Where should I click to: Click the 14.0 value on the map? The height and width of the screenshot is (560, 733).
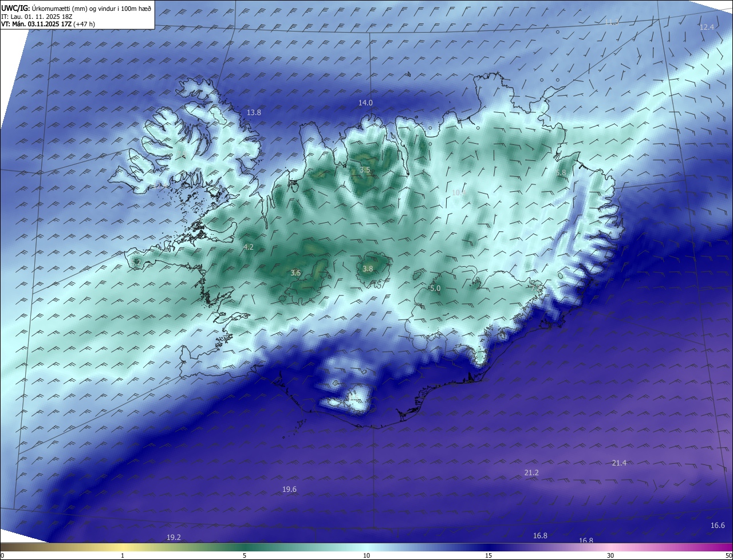(x=365, y=103)
